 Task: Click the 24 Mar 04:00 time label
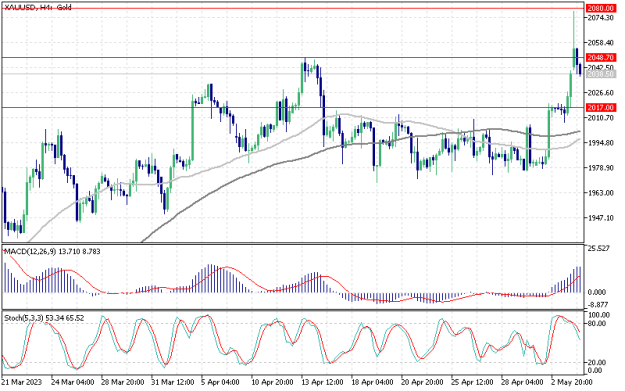[73, 382]
